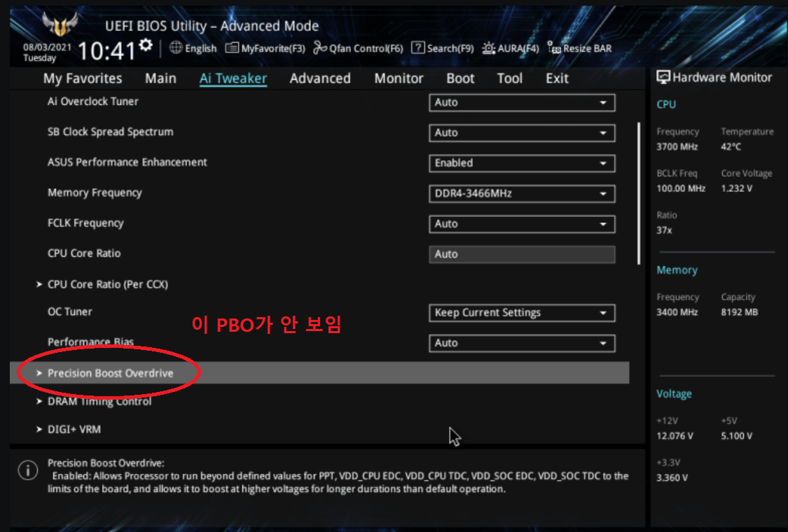
Task: Click the Hardware Monitor display icon
Action: point(663,78)
